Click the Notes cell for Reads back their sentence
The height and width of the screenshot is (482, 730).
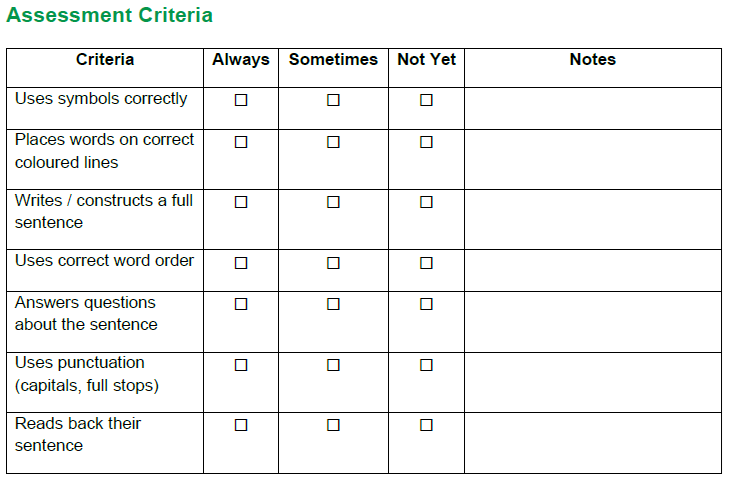[592, 442]
